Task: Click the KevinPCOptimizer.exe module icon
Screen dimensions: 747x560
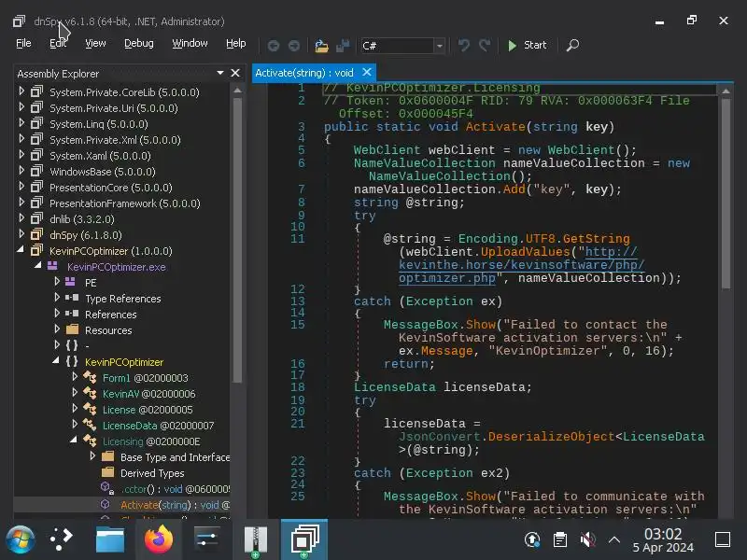Action: 52,266
